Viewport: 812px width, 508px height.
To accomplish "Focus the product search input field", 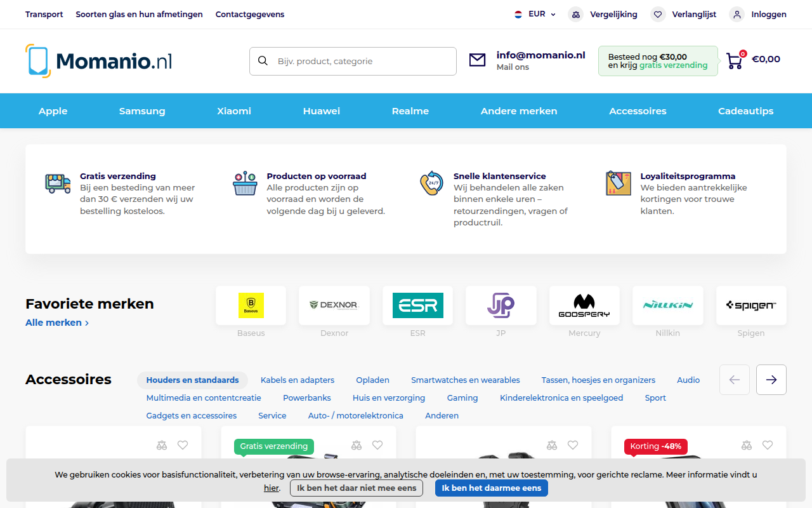I will pyautogui.click(x=353, y=61).
